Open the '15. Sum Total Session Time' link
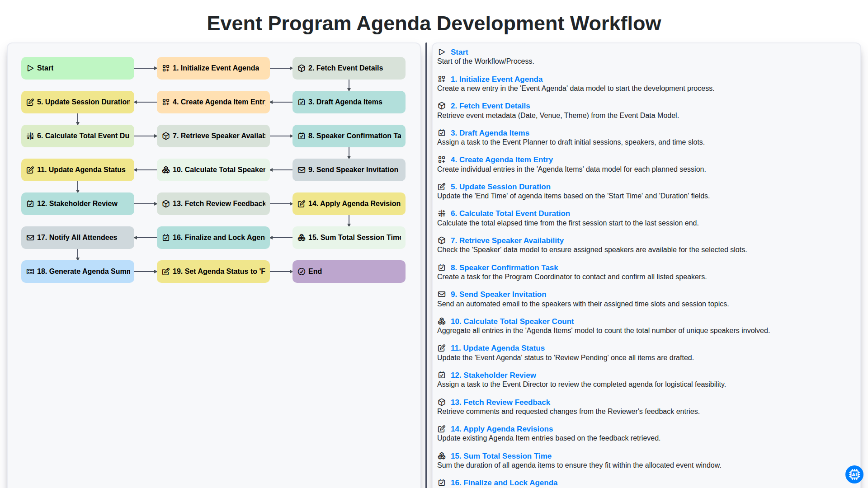868x488 pixels. (501, 456)
